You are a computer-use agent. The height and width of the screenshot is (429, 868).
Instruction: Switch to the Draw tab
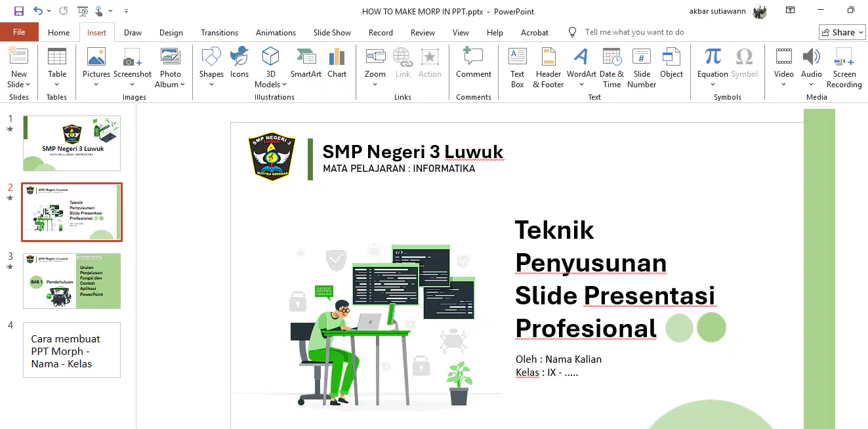pos(133,32)
